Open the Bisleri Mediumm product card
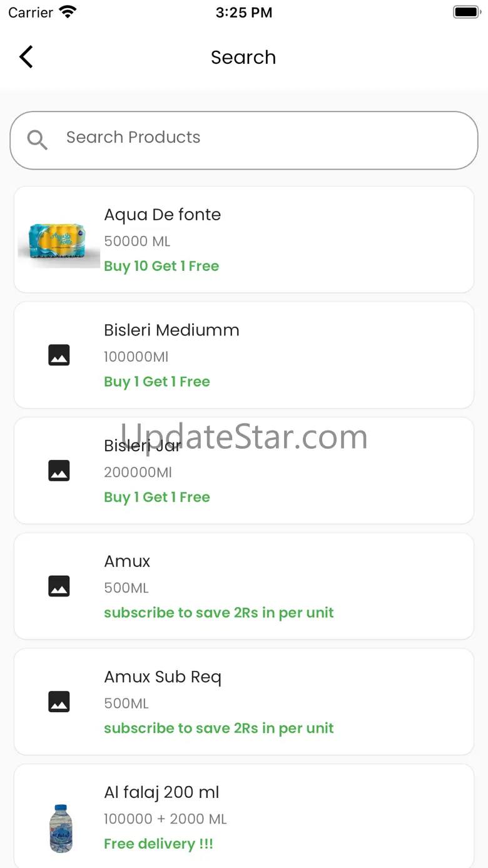Screen dimensions: 488x868 [x=244, y=355]
